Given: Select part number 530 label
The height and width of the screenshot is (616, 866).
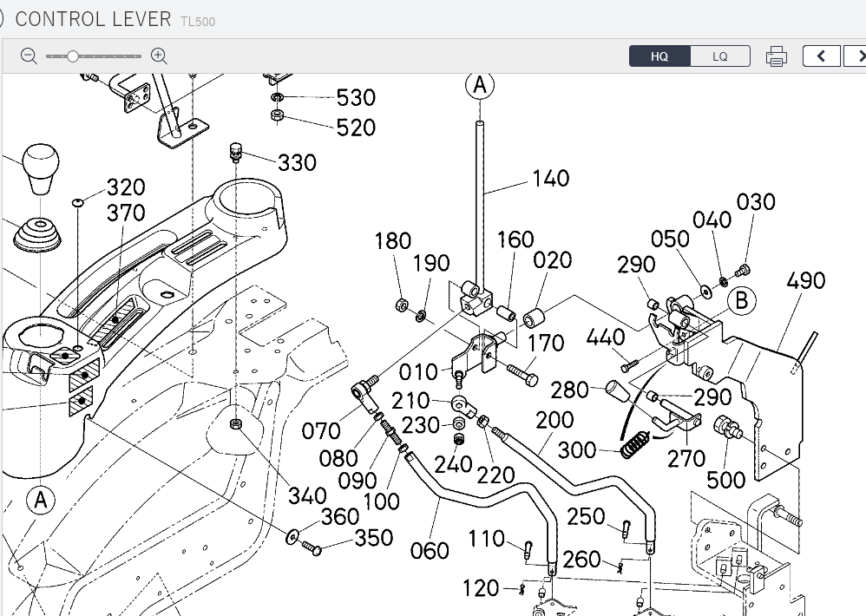Looking at the screenshot, I should 356,97.
